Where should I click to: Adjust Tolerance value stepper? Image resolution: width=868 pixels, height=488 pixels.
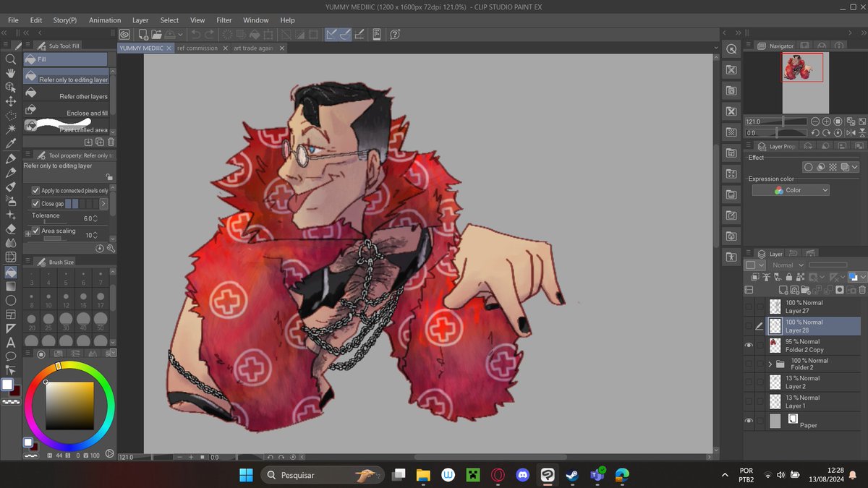tap(95, 218)
